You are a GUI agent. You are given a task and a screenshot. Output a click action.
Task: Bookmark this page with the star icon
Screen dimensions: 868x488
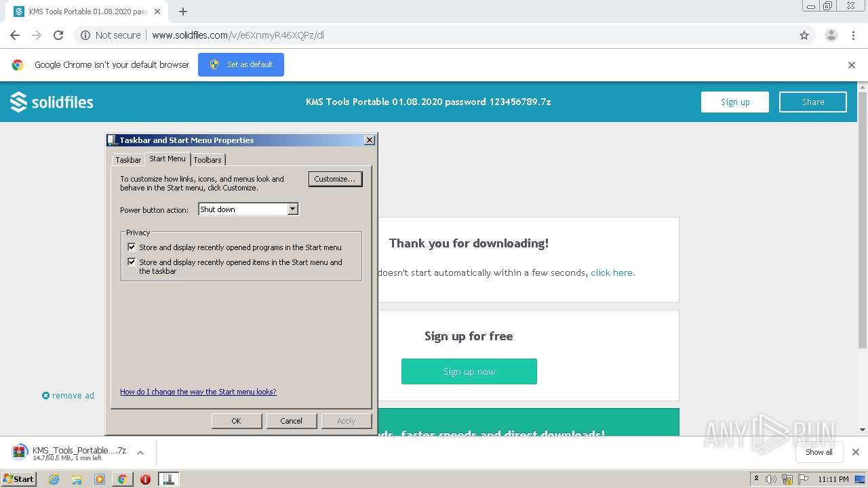tap(804, 35)
